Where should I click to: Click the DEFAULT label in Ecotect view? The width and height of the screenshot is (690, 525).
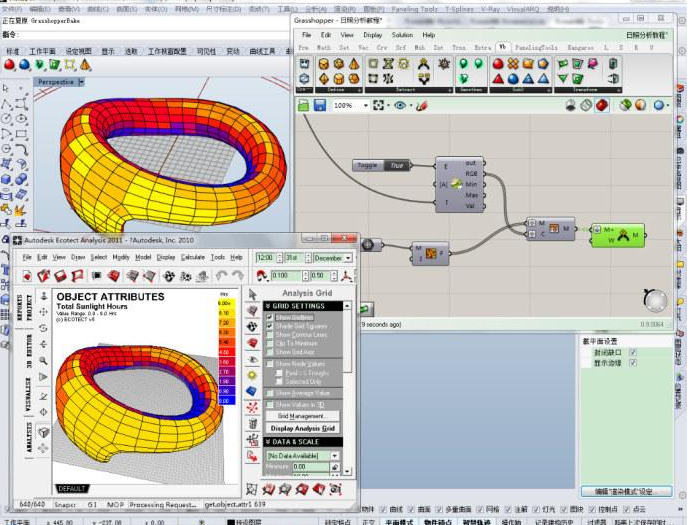(72, 489)
